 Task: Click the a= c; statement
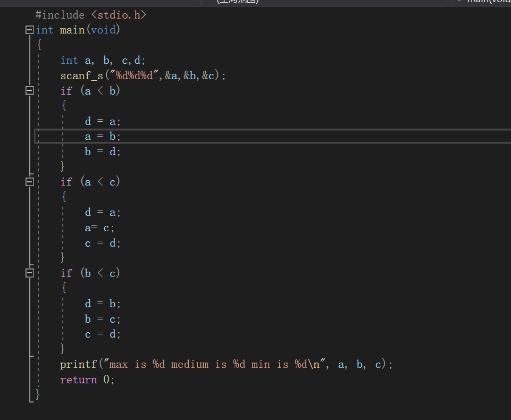[99, 228]
